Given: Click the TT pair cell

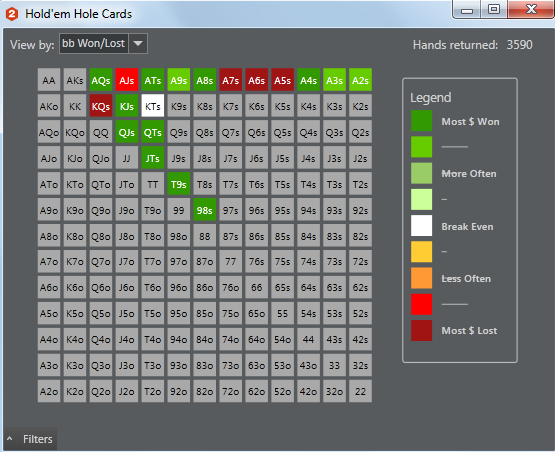Looking at the screenshot, I should (x=153, y=184).
